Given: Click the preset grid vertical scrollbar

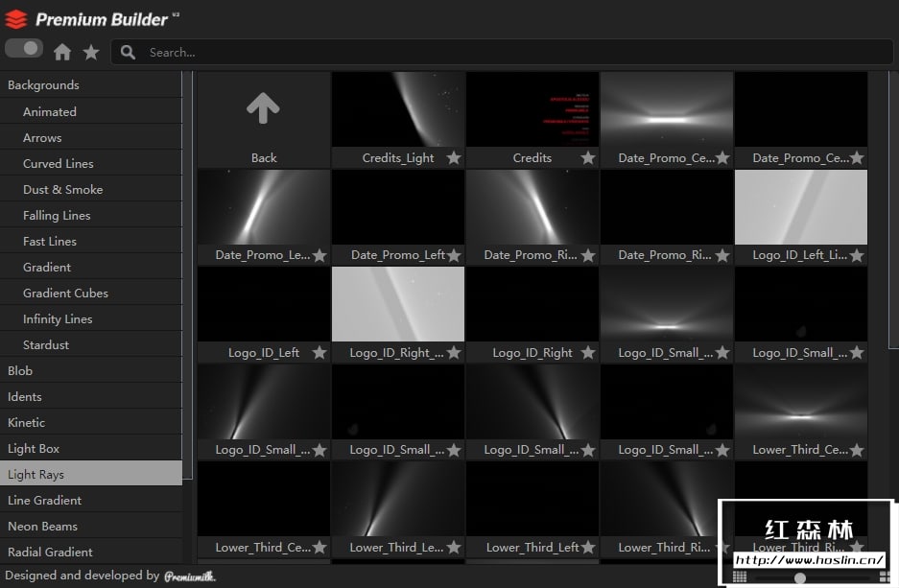Looking at the screenshot, I should coord(893,209).
